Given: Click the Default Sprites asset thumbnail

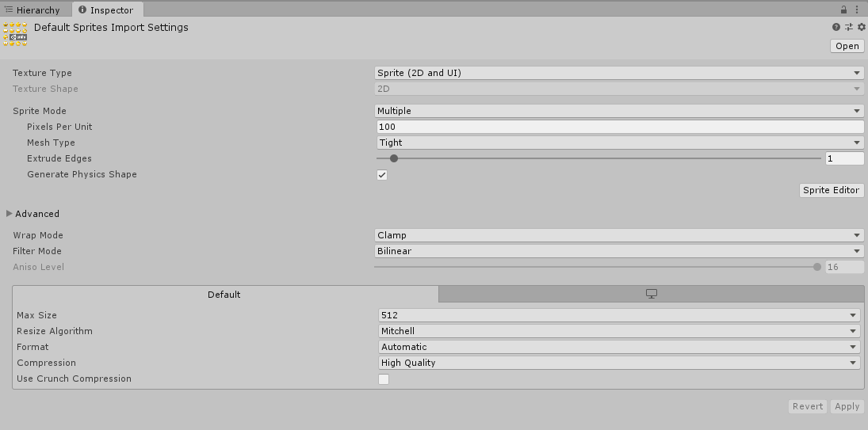Looking at the screenshot, I should click(x=15, y=33).
